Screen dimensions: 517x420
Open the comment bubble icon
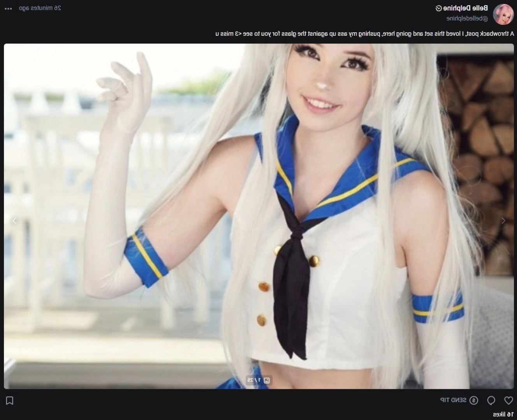pos(491,400)
